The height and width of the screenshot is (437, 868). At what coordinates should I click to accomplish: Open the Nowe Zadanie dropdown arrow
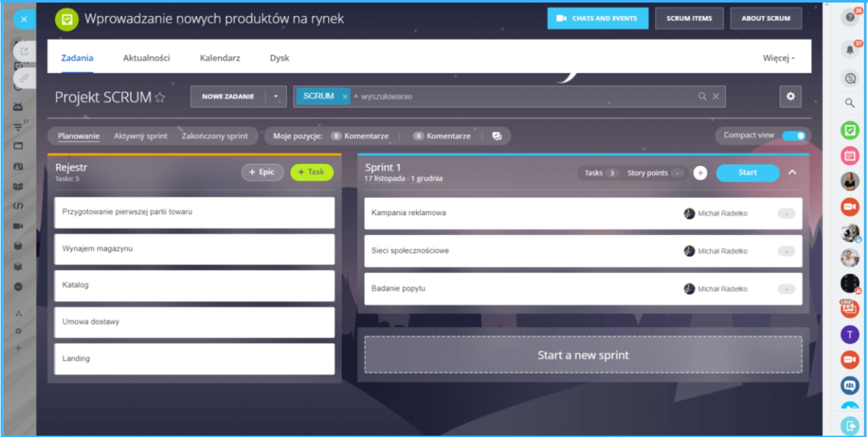coord(276,97)
